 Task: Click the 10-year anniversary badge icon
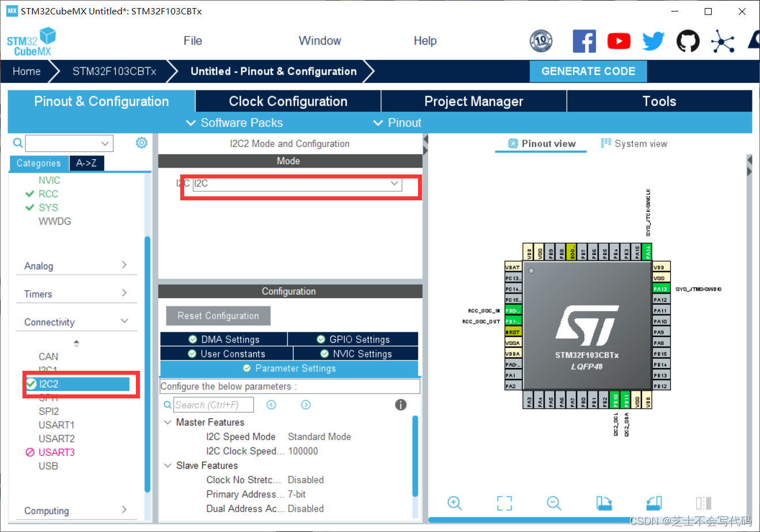coord(541,41)
